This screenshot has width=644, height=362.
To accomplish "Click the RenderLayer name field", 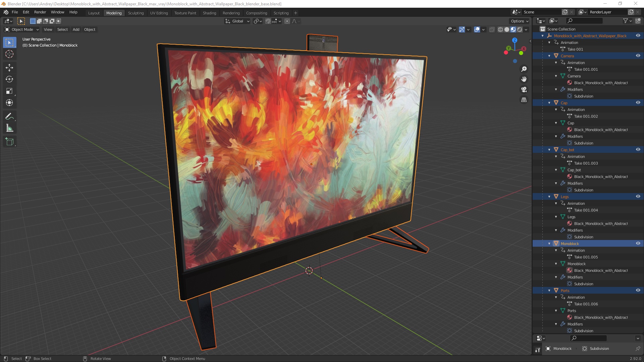I will pyautogui.click(x=608, y=12).
